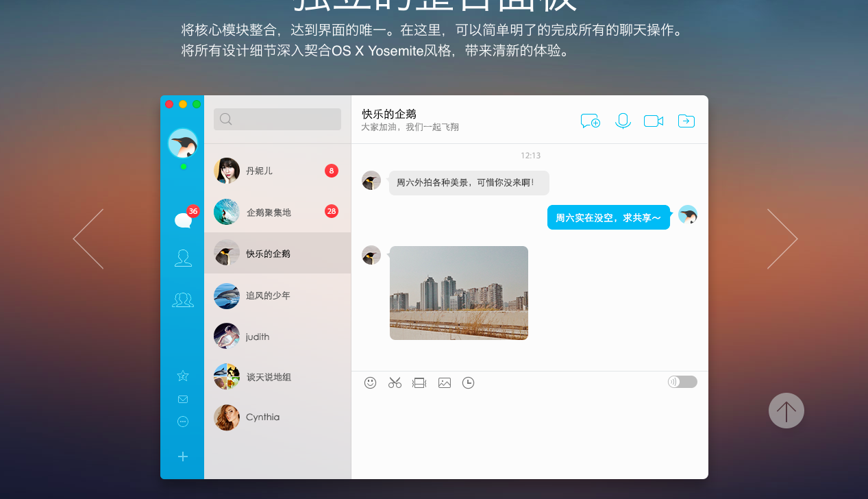The image size is (868, 499).
Task: Start a voice call with the microphone icon
Action: [x=622, y=120]
